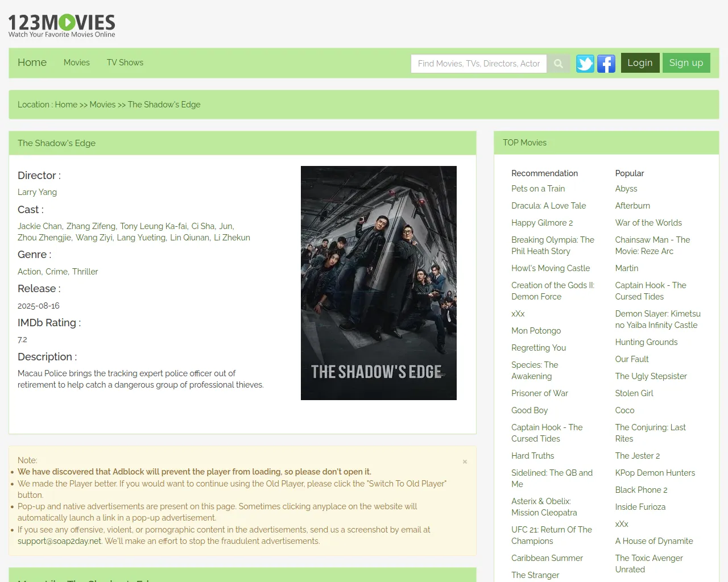Open cast member Tony Leung Ka-fai
Image resolution: width=728 pixels, height=582 pixels.
click(154, 226)
